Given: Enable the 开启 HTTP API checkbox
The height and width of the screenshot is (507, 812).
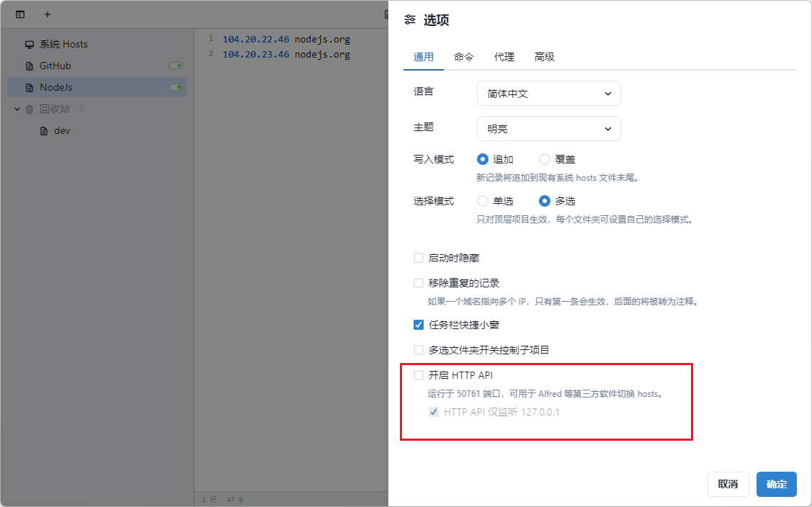Looking at the screenshot, I should click(419, 375).
